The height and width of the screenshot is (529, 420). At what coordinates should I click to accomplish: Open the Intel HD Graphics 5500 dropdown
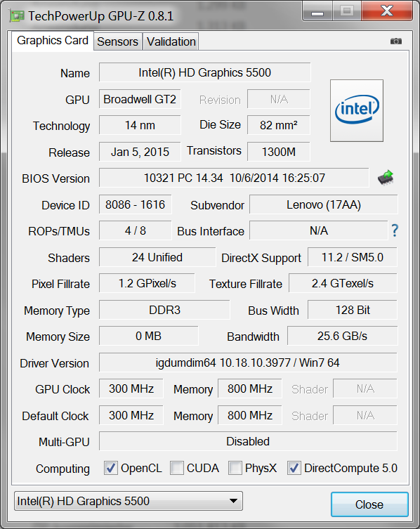tap(129, 501)
